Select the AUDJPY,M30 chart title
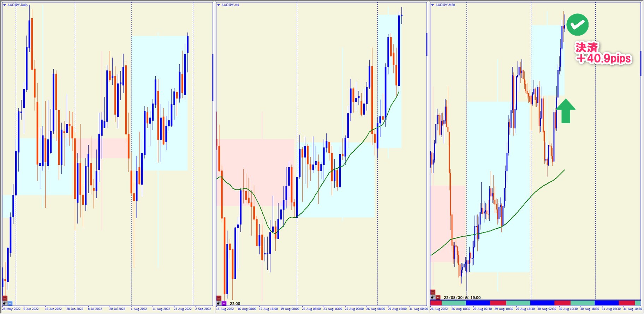 pyautogui.click(x=445, y=5)
